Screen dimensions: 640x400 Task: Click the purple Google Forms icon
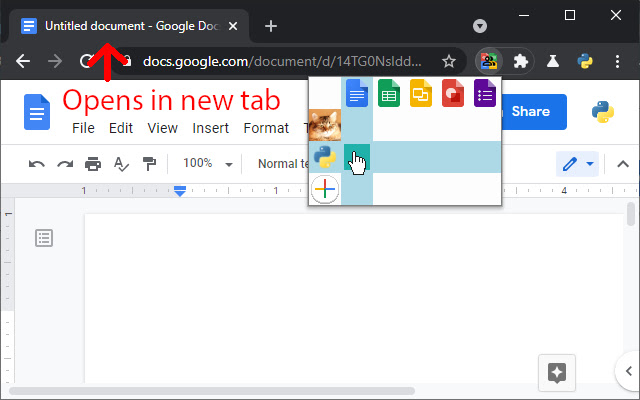pyautogui.click(x=485, y=94)
